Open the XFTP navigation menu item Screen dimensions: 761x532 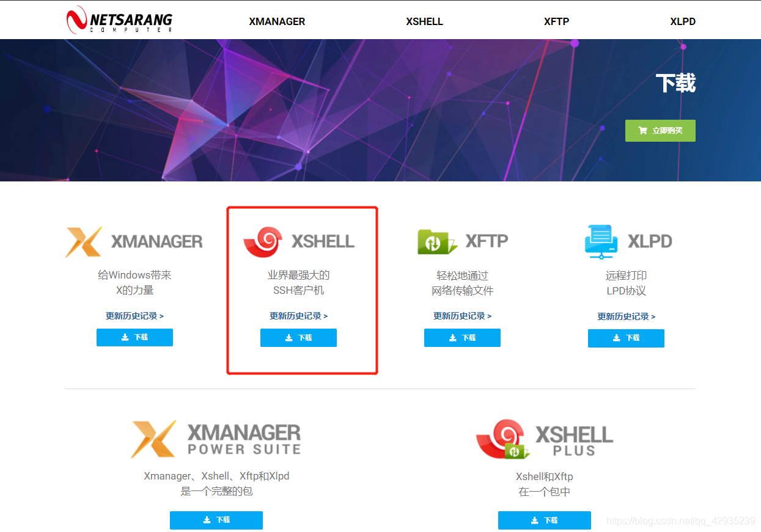point(556,21)
